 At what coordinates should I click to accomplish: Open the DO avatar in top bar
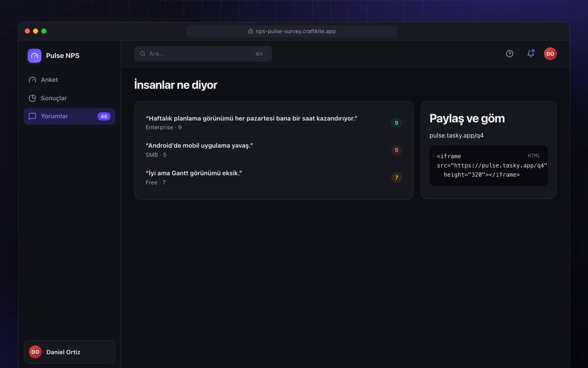pos(550,54)
